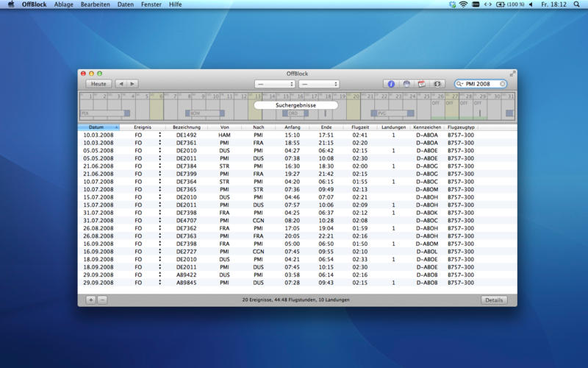Click the CGN destination for DE4707
The height and width of the screenshot is (368, 588).
coord(259,220)
